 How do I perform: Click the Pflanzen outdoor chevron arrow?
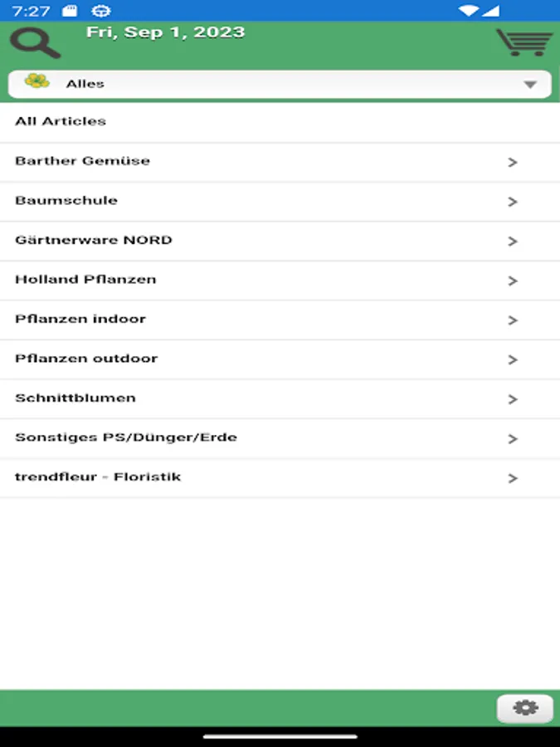[x=513, y=359]
